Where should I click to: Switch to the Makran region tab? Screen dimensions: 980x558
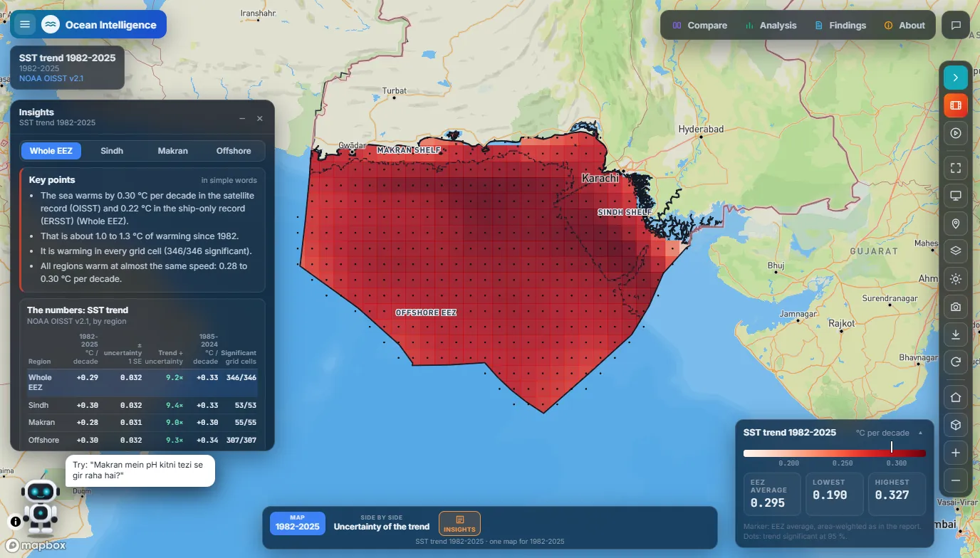173,151
